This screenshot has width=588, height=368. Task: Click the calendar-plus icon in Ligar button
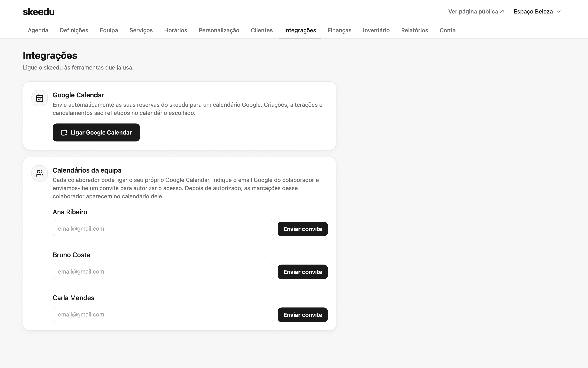pyautogui.click(x=64, y=132)
